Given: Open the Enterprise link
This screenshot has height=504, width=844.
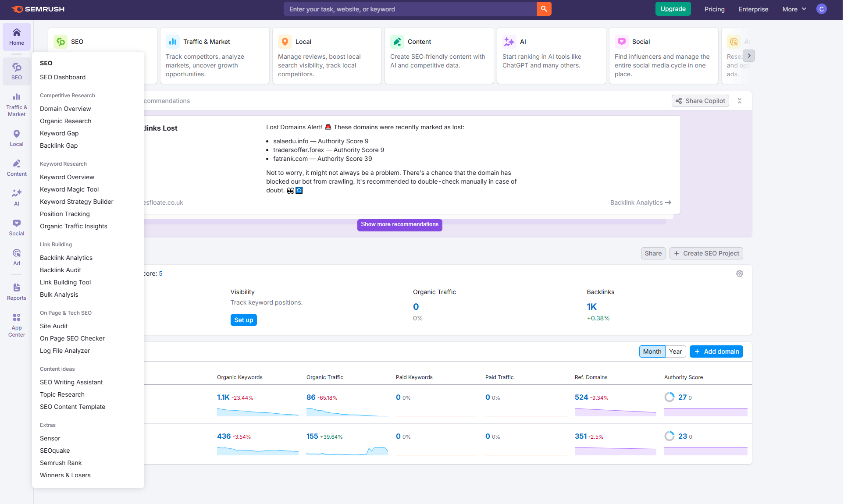Looking at the screenshot, I should 753,9.
